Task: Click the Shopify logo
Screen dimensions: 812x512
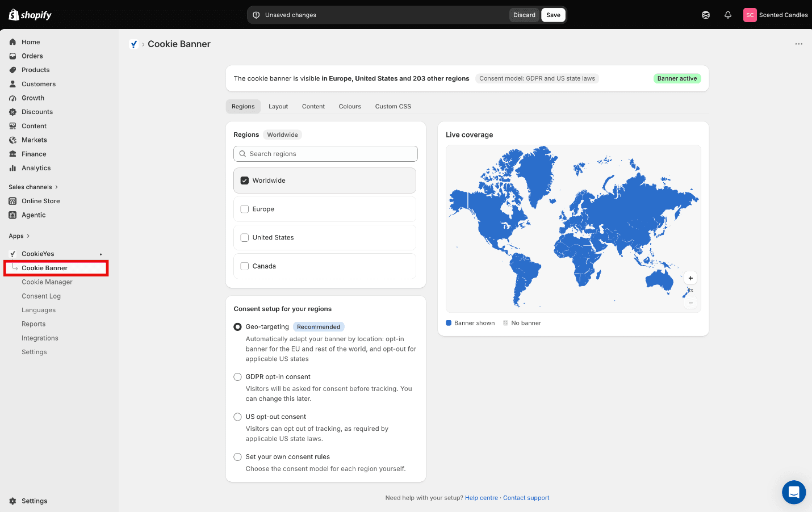Action: 30,15
